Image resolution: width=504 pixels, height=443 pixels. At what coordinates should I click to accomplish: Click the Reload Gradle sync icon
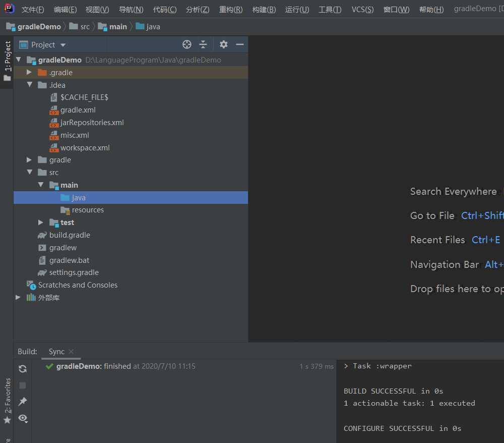tap(23, 369)
